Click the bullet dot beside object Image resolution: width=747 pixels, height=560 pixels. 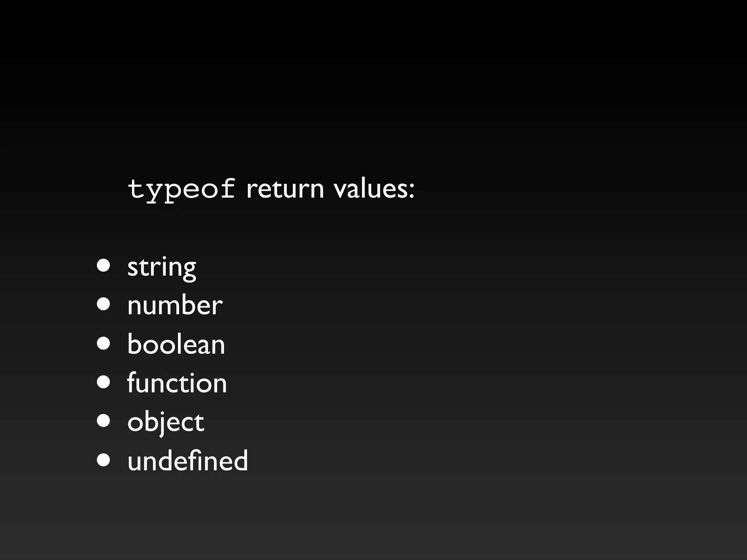(104, 421)
